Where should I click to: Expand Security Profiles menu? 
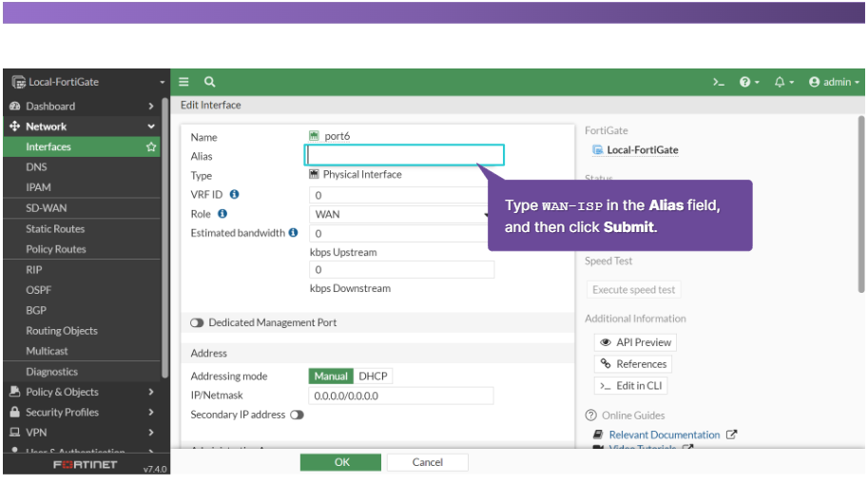coord(82,413)
